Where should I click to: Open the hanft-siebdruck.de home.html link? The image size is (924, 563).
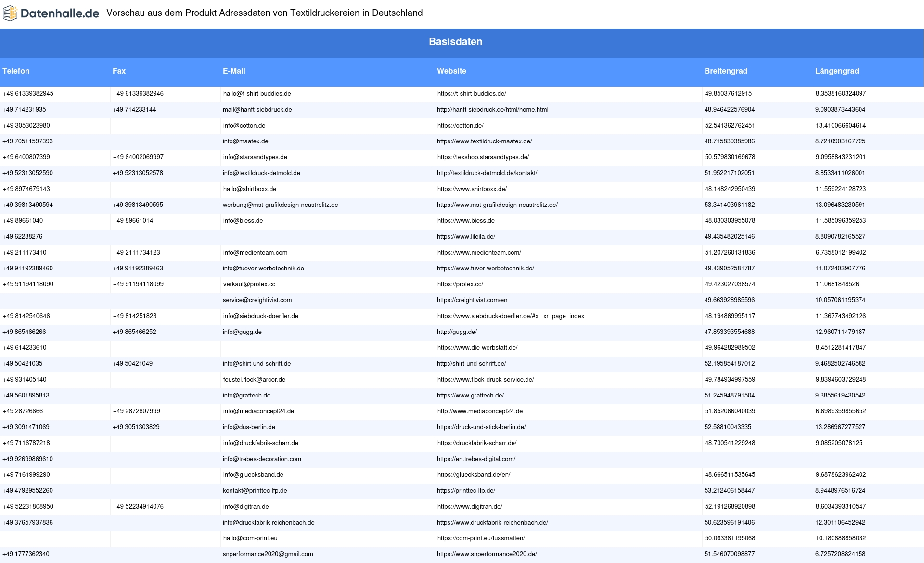point(492,110)
